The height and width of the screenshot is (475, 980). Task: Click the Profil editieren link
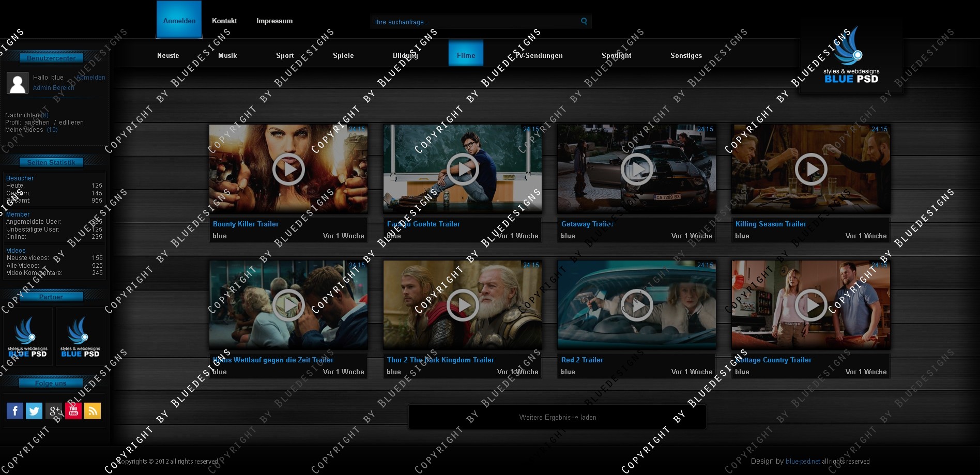click(71, 122)
